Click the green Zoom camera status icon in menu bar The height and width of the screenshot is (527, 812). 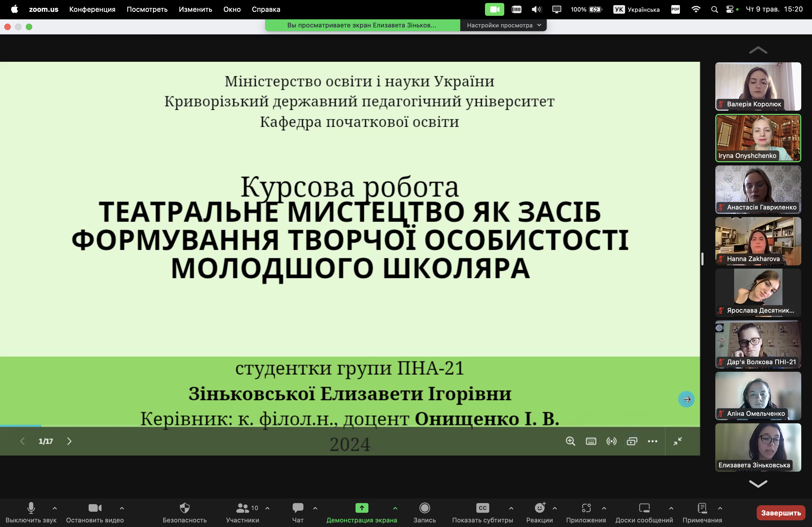tap(494, 10)
